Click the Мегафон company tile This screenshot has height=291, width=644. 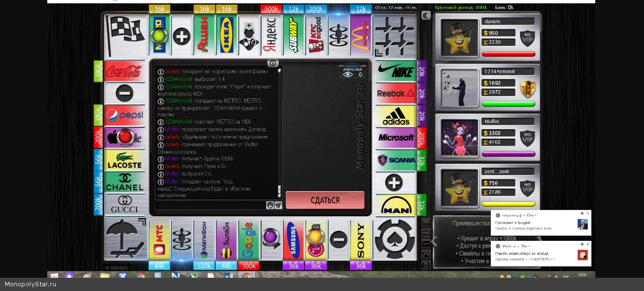(x=204, y=240)
